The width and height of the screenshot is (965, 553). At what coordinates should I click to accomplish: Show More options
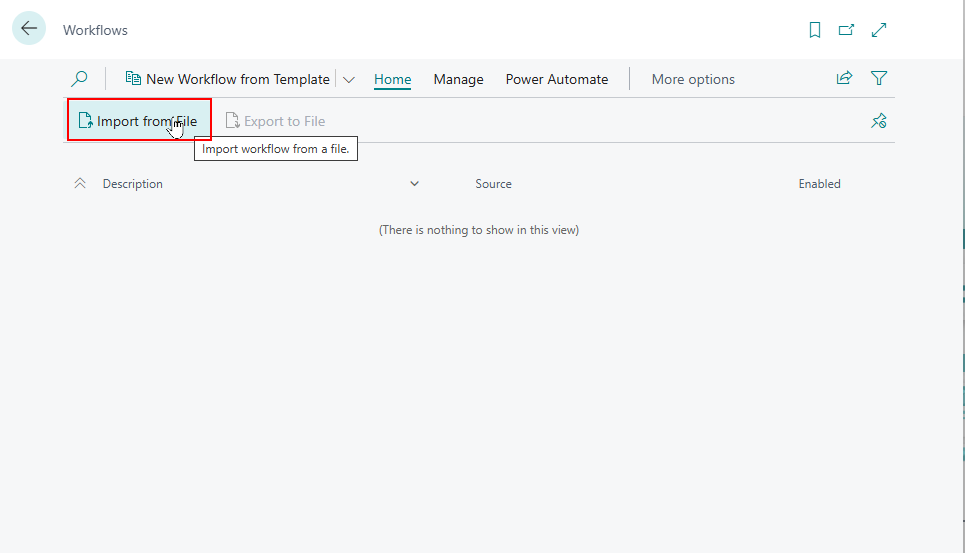coord(693,79)
